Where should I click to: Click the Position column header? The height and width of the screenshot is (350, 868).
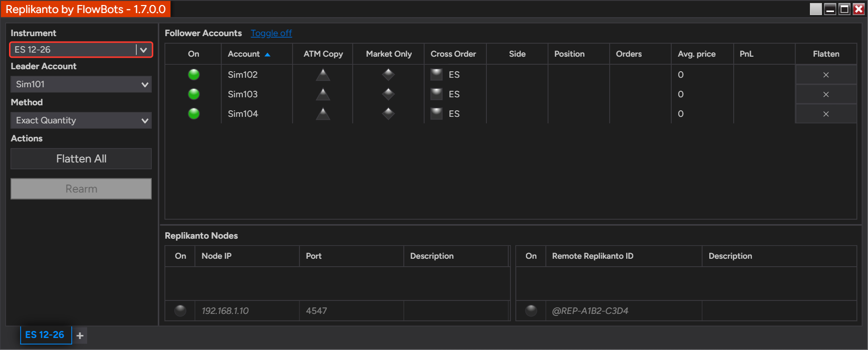(x=579, y=54)
